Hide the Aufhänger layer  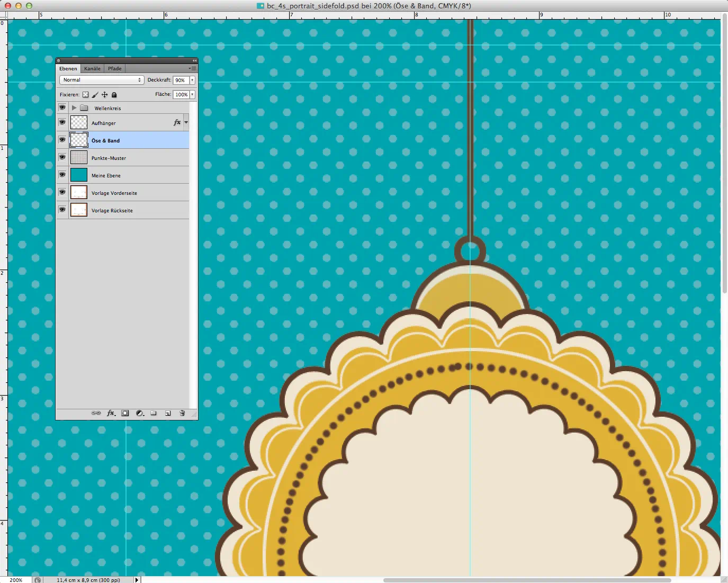(x=62, y=122)
